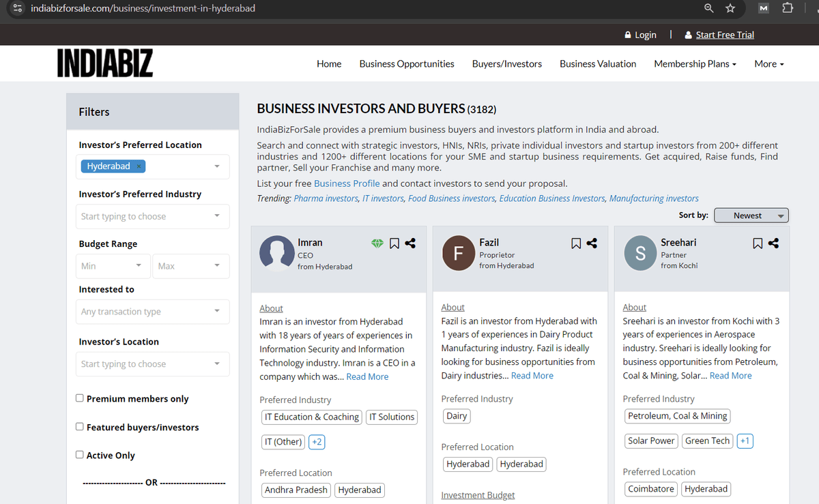Open the Min budget dropdown
Image resolution: width=819 pixels, height=504 pixels.
coord(113,266)
